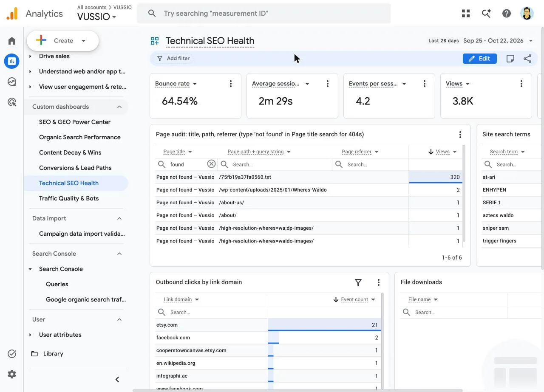Click the Analytics search box
This screenshot has width=544, height=392.
click(263, 13)
